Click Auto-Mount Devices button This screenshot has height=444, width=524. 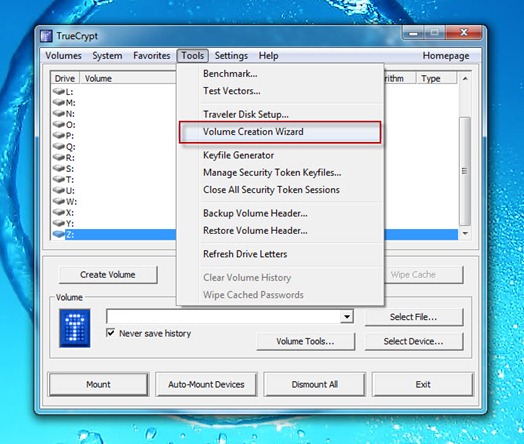click(206, 384)
